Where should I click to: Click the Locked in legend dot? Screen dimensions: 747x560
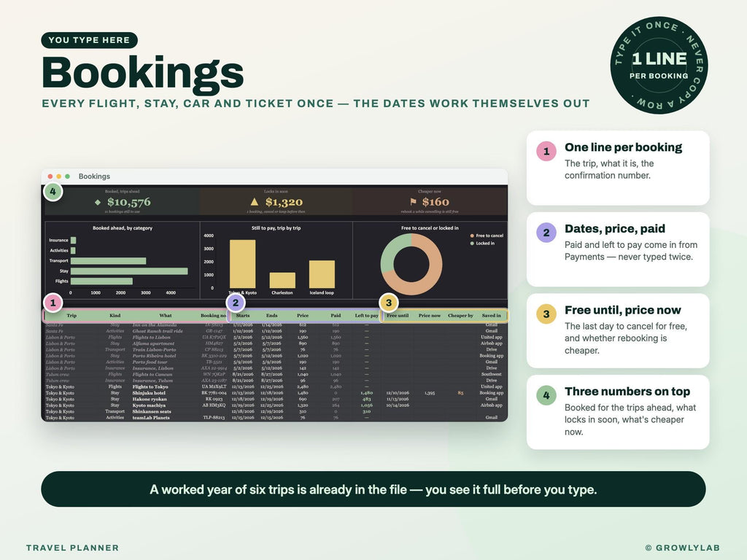click(472, 244)
